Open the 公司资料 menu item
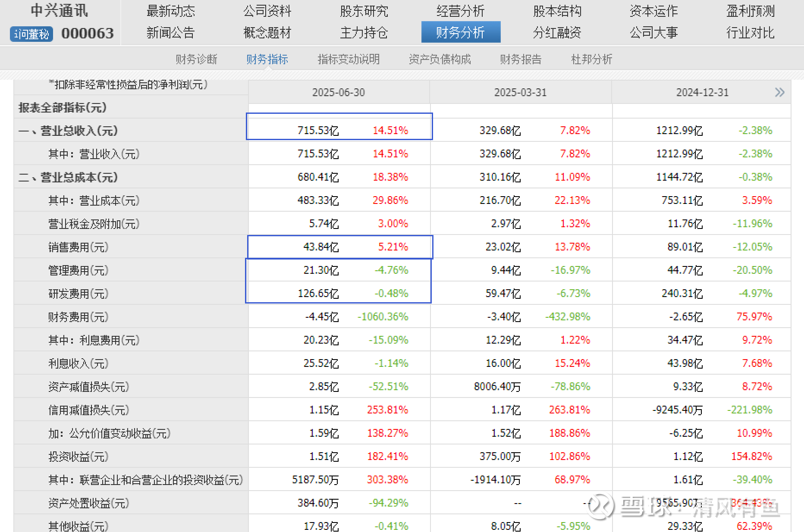 tap(267, 11)
